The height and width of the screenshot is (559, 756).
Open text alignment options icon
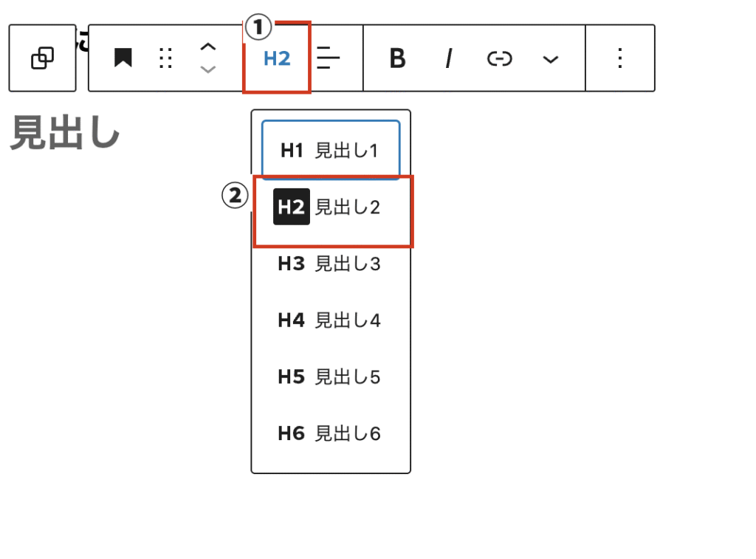326,58
